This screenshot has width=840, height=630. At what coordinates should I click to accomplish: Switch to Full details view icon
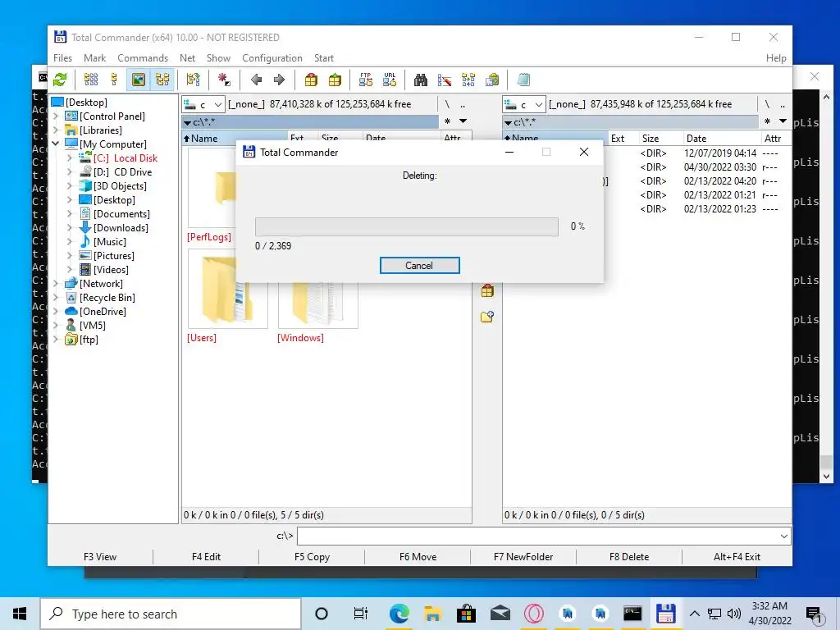[114, 80]
